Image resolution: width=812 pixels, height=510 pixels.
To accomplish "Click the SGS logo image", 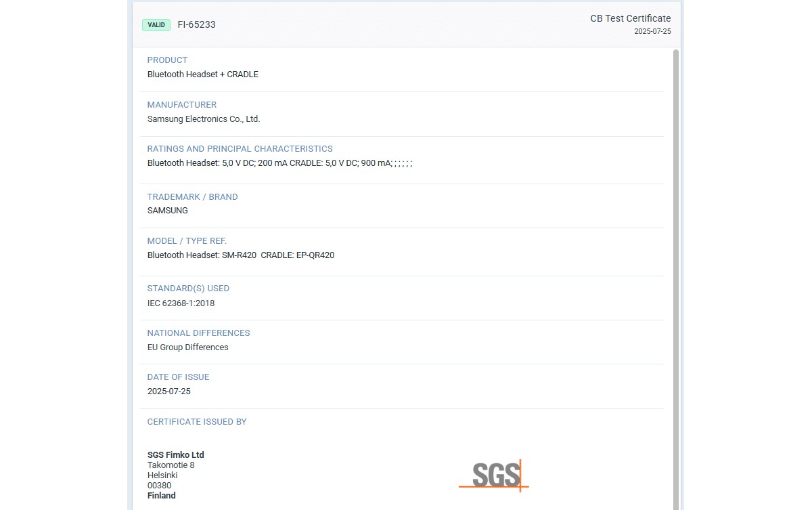I will (x=493, y=475).
